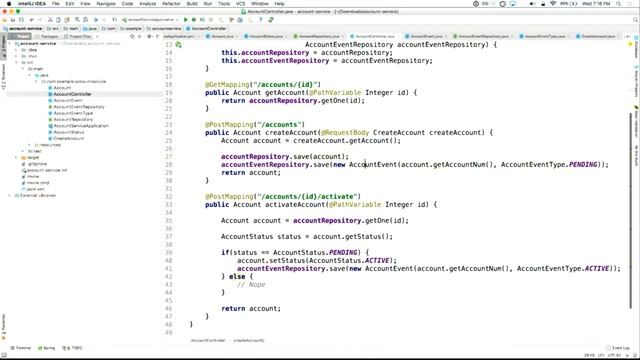640x360 pixels.
Task: Collapse the src folder
Action: [16, 62]
